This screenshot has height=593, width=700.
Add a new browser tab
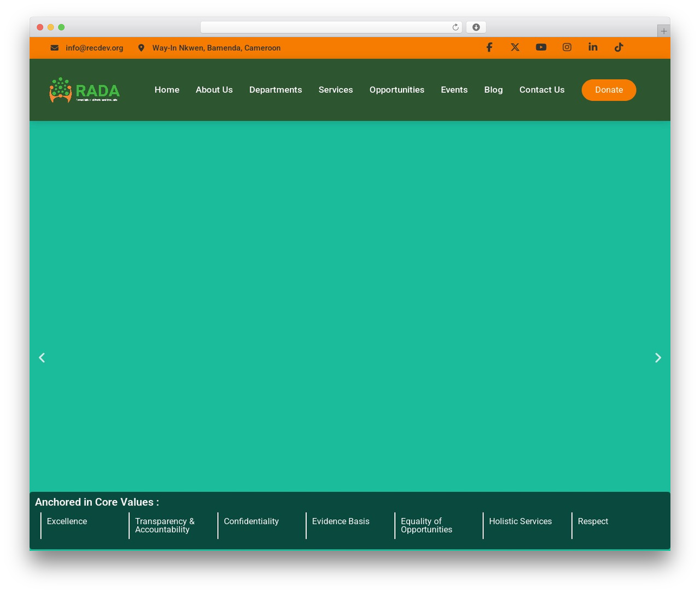pyautogui.click(x=663, y=31)
